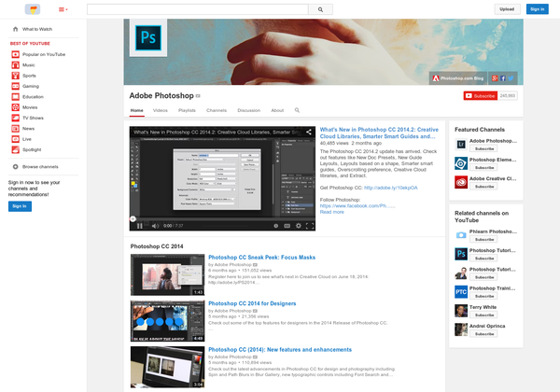Open the guide menu dropdown
560x392 pixels.
pos(63,9)
